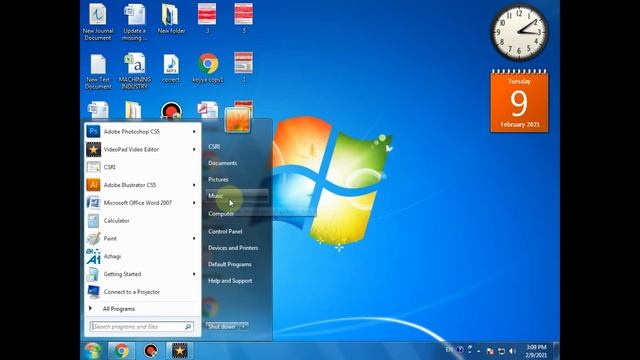This screenshot has width=640, height=360.
Task: Select MACHINING INDUSTRY desktop file
Action: pyautogui.click(x=135, y=71)
